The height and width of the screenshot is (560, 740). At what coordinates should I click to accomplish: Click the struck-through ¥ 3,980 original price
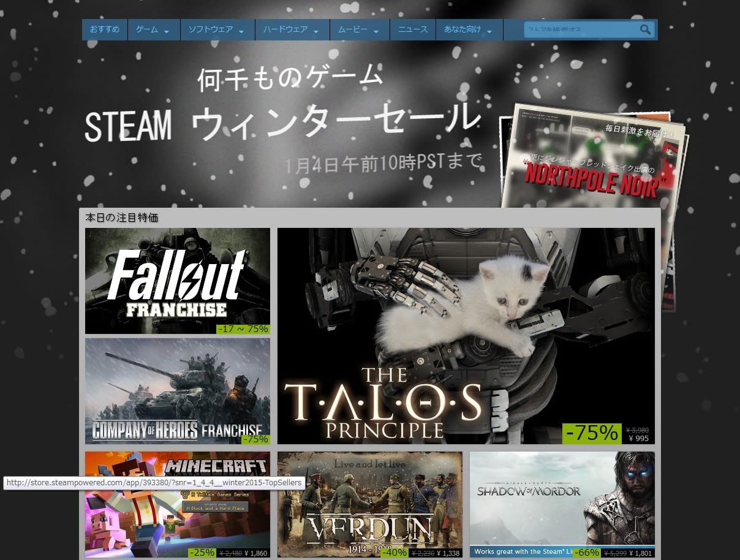(x=637, y=430)
